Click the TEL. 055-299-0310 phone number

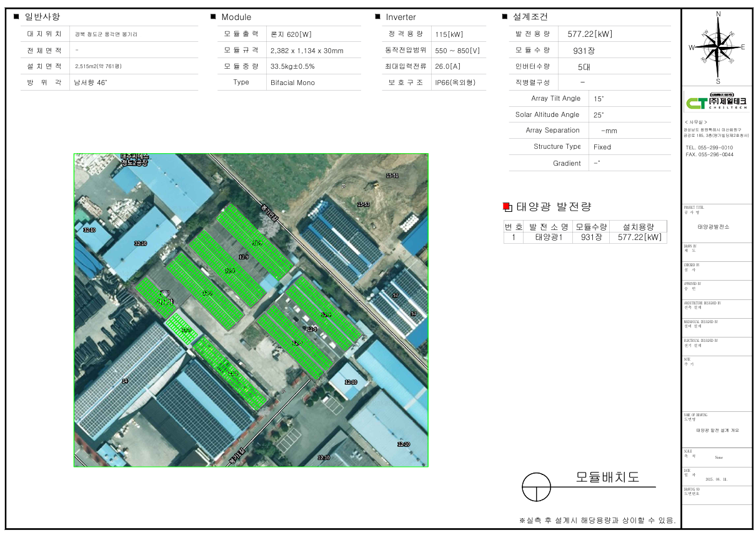[x=709, y=147]
